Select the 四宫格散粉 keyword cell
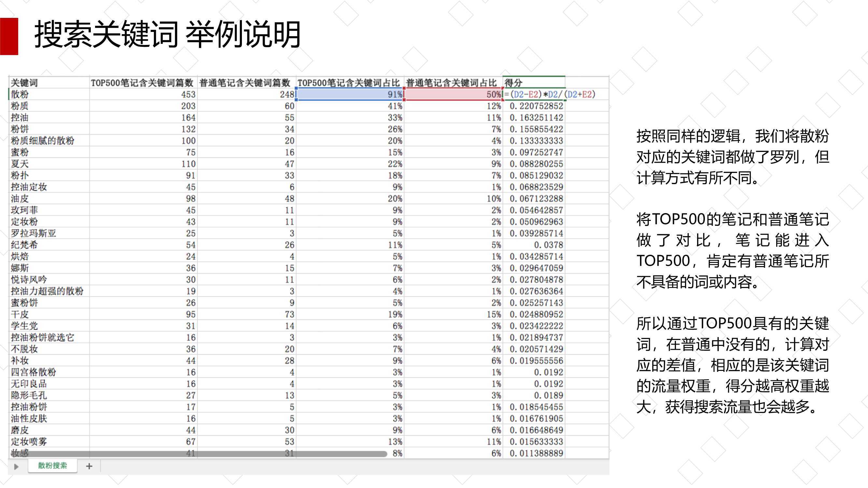This screenshot has height=488, width=868. point(49,372)
